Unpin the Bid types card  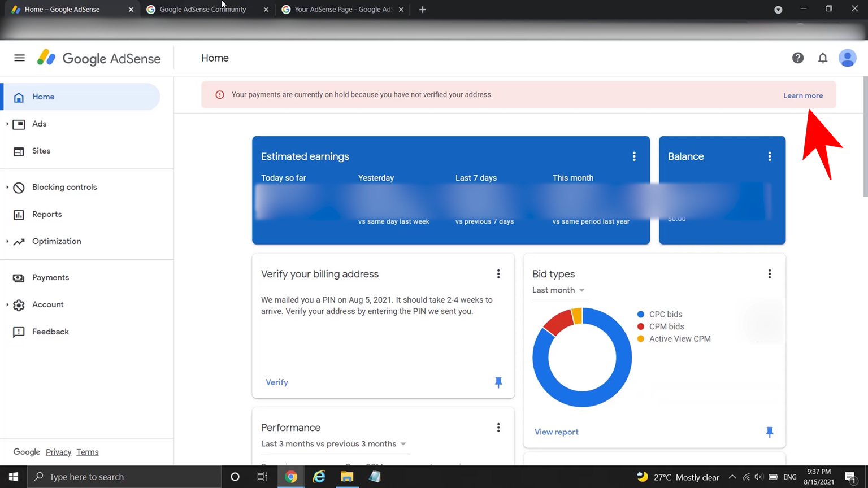pyautogui.click(x=770, y=432)
